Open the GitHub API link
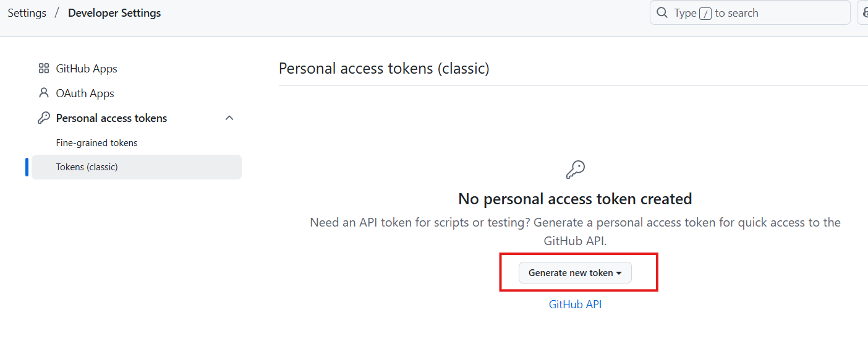This screenshot has height=346, width=868. click(575, 305)
